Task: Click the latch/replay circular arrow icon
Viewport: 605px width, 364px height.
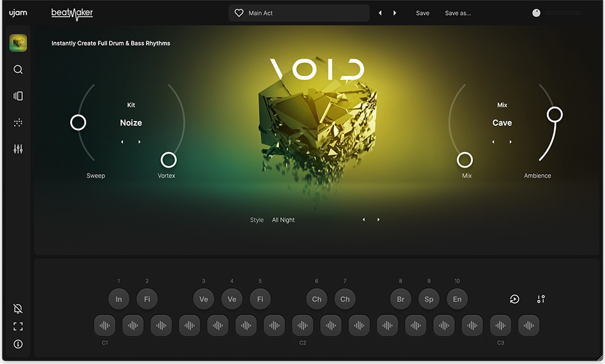Action: coord(514,299)
